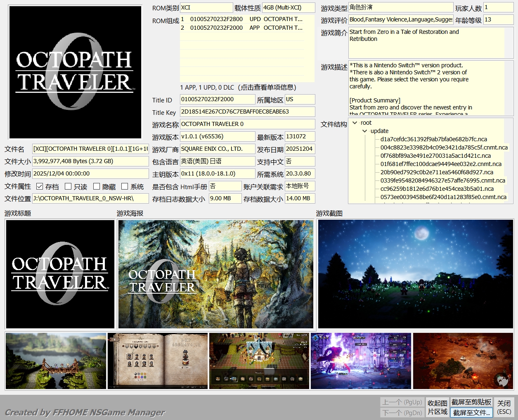The width and height of the screenshot is (518, 420).
Task: Click the game title logo image
Action: (60, 274)
